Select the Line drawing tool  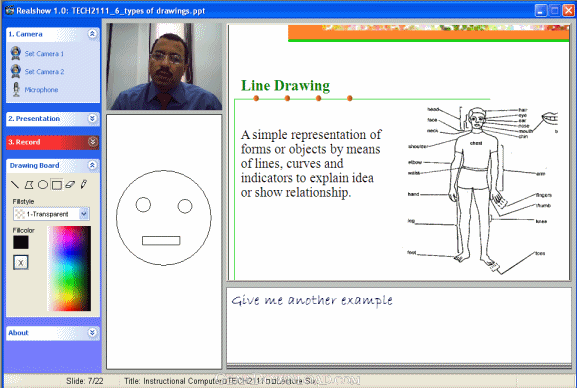(15, 184)
